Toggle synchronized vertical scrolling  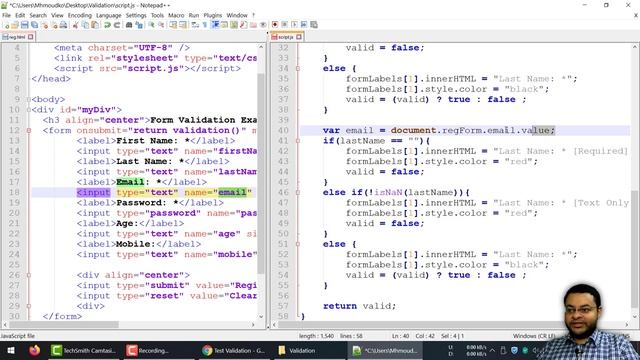pos(173,25)
